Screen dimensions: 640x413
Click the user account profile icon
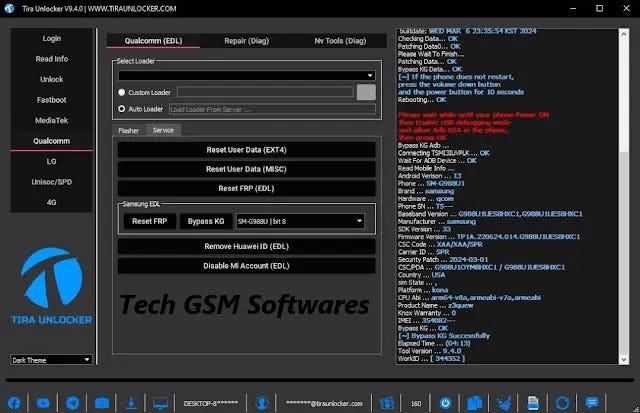click(262, 403)
